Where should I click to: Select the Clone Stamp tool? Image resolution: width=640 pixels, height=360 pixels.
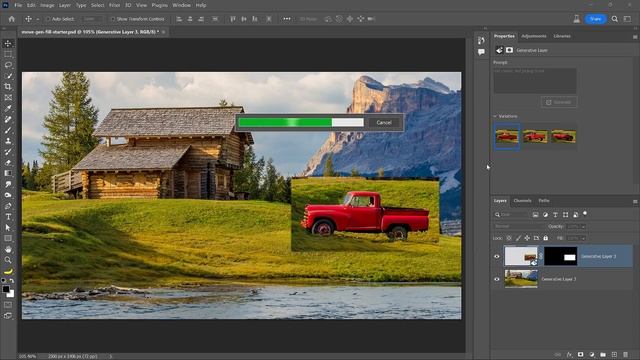pyautogui.click(x=8, y=141)
